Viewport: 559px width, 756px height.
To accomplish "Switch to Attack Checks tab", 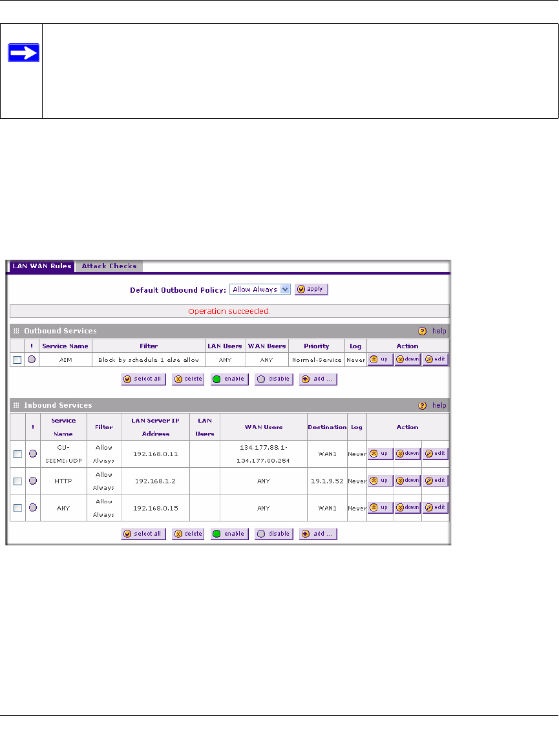I will coord(109,266).
